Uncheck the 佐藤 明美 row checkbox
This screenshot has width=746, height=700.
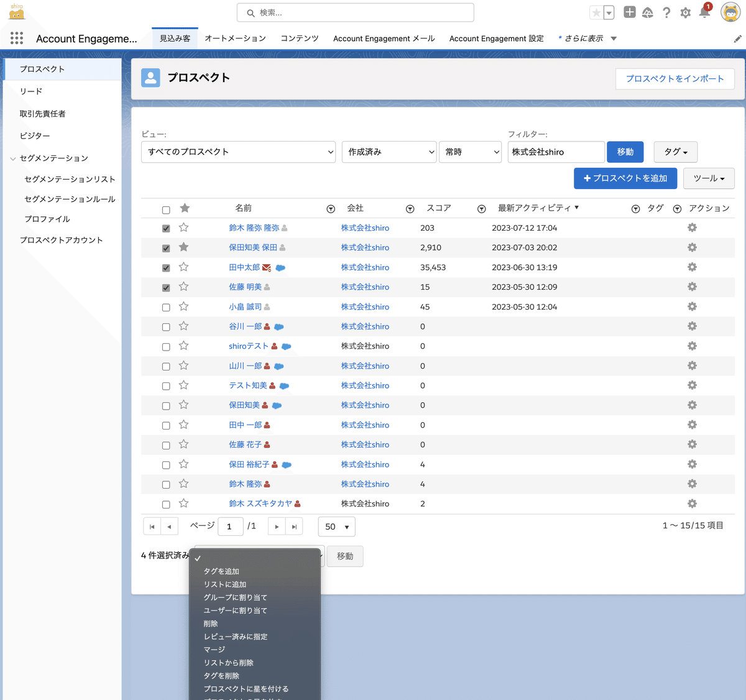(x=166, y=288)
